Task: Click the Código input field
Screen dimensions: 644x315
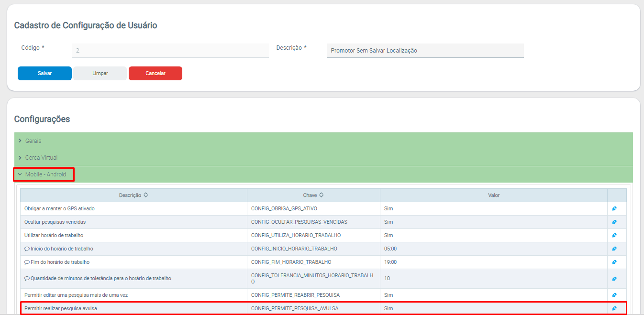Action: [x=170, y=50]
